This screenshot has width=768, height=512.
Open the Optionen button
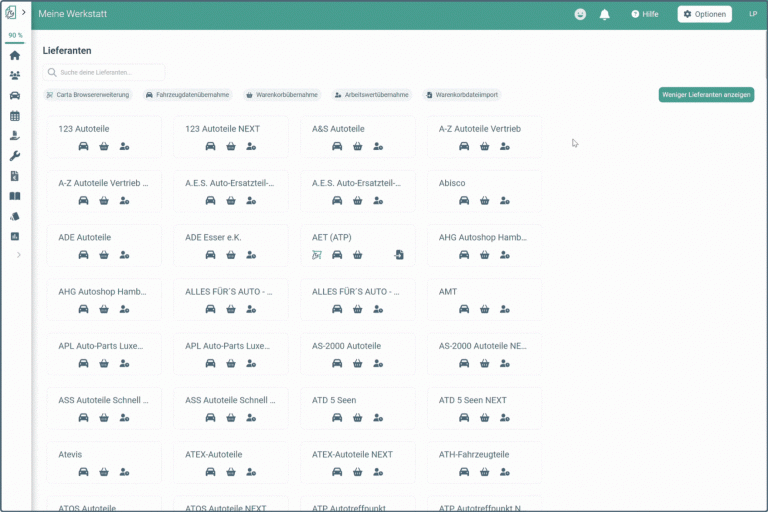pos(704,14)
